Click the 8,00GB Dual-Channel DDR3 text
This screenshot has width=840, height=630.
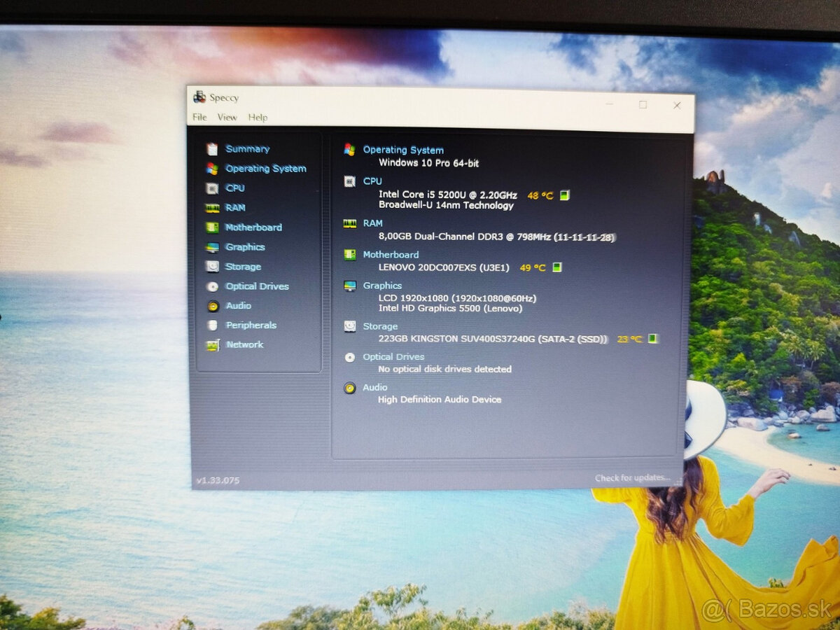[x=497, y=237]
